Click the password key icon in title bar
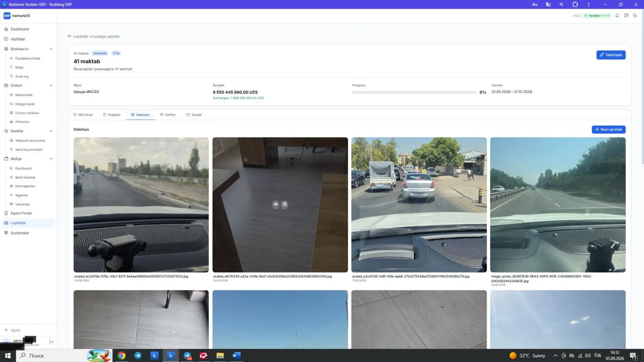This screenshot has height=362, width=644. (x=535, y=4)
